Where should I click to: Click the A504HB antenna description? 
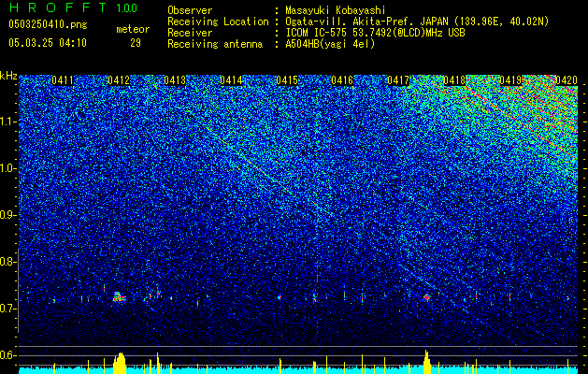pos(330,44)
